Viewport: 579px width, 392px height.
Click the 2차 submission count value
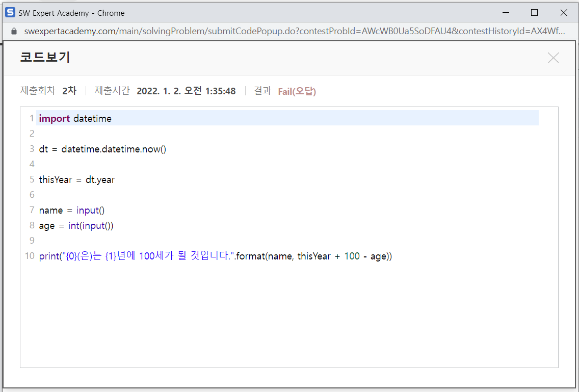click(69, 91)
